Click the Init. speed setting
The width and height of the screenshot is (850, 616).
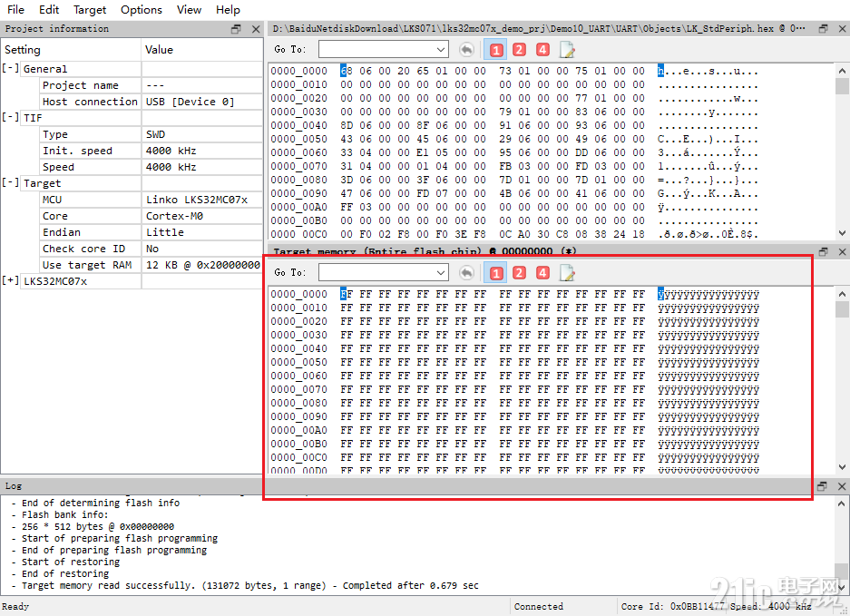pyautogui.click(x=77, y=151)
